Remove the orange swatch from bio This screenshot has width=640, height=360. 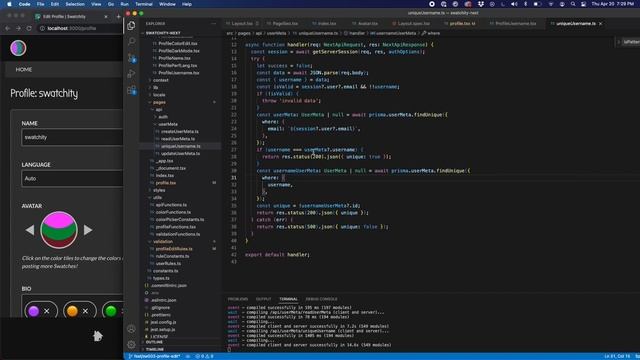point(85,311)
